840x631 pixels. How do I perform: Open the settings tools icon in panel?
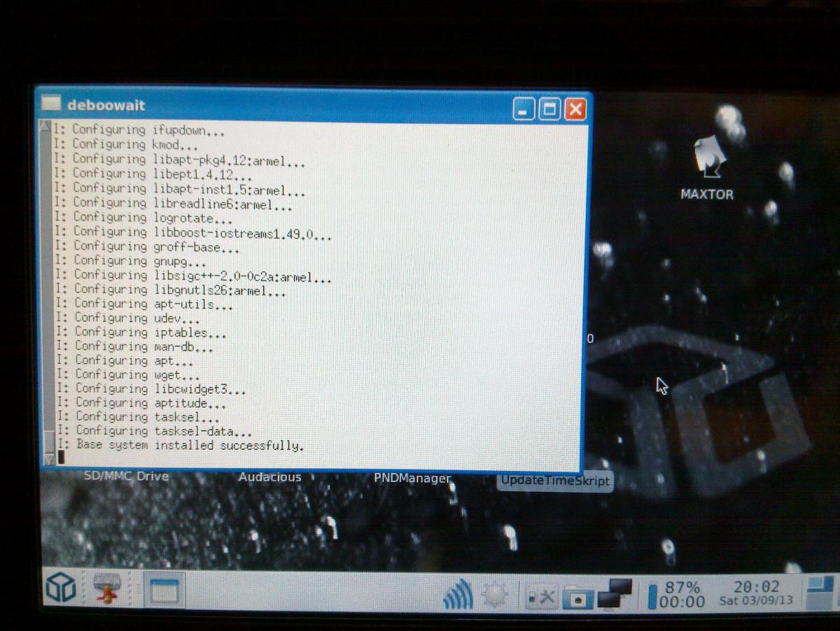click(x=542, y=597)
